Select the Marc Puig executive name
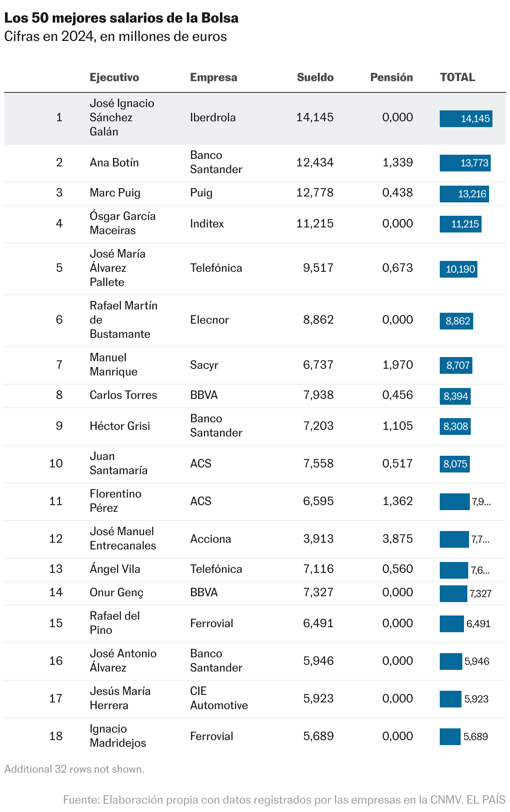510x812 pixels. [x=115, y=193]
